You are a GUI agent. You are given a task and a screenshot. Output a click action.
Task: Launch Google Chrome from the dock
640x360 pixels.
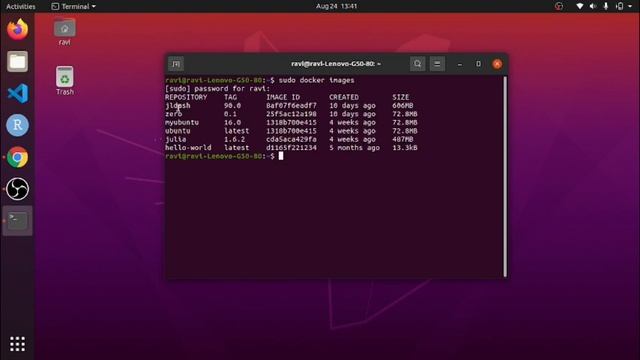[18, 157]
